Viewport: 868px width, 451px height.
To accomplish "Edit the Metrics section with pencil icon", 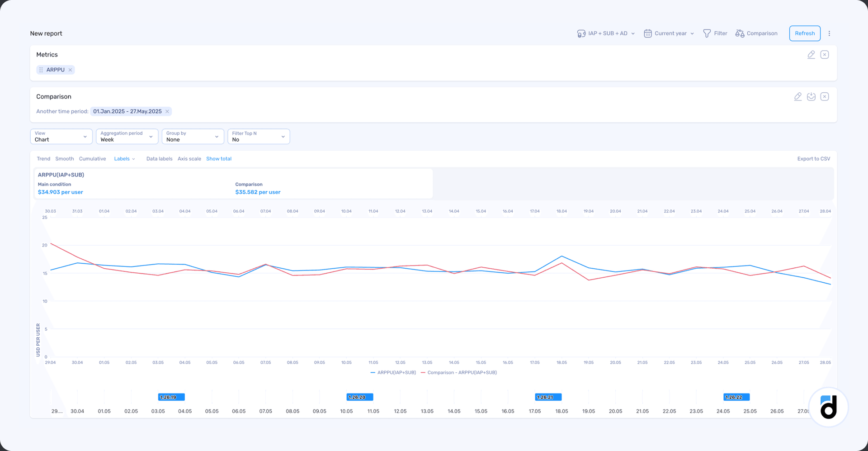I will tap(811, 55).
